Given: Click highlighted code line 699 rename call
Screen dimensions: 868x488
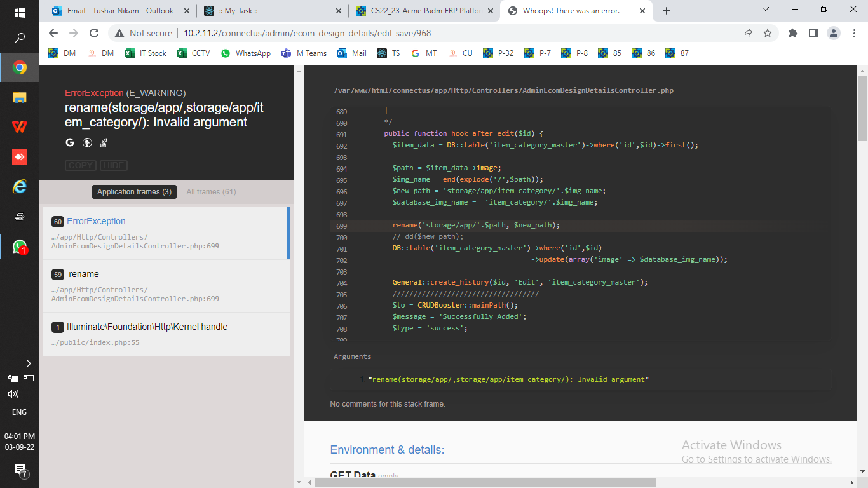Looking at the screenshot, I should point(475,225).
